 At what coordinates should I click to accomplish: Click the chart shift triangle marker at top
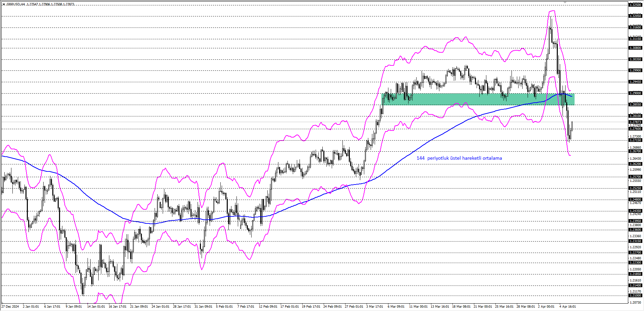coord(565,2)
